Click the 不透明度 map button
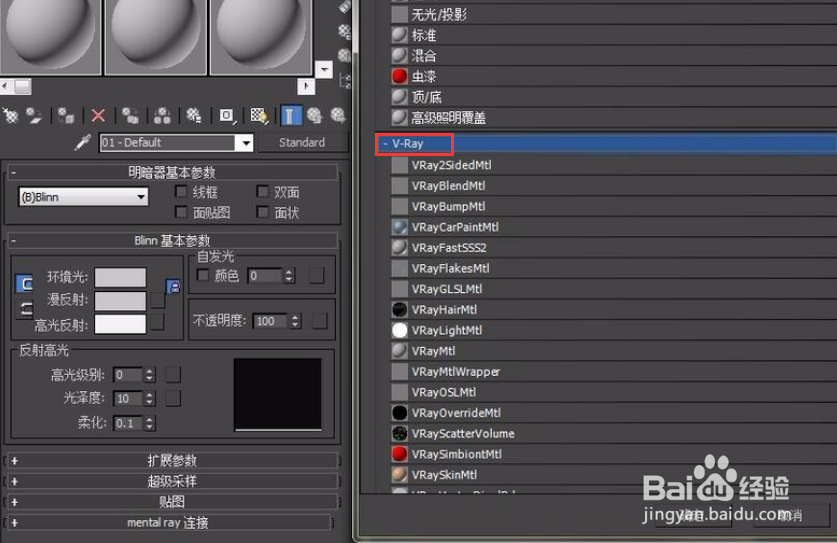The width and height of the screenshot is (837, 543). tap(319, 321)
